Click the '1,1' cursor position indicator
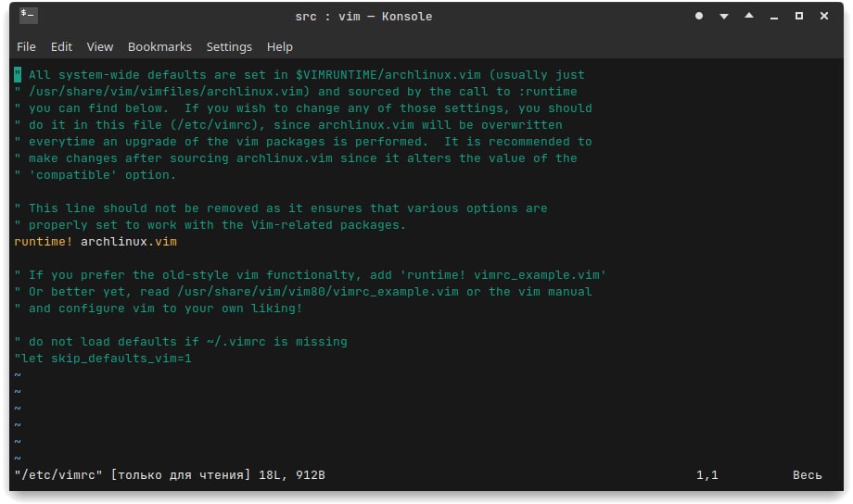853x504 pixels. coord(707,474)
